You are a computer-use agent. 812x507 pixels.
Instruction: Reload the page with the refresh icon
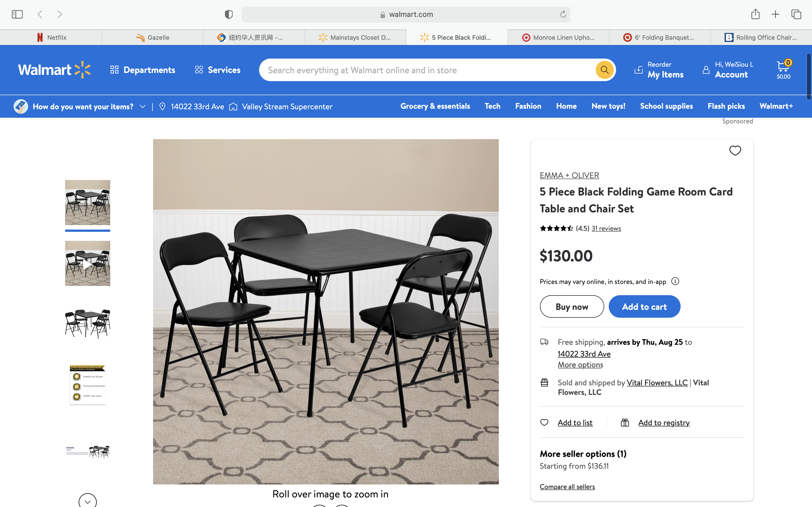pyautogui.click(x=563, y=14)
